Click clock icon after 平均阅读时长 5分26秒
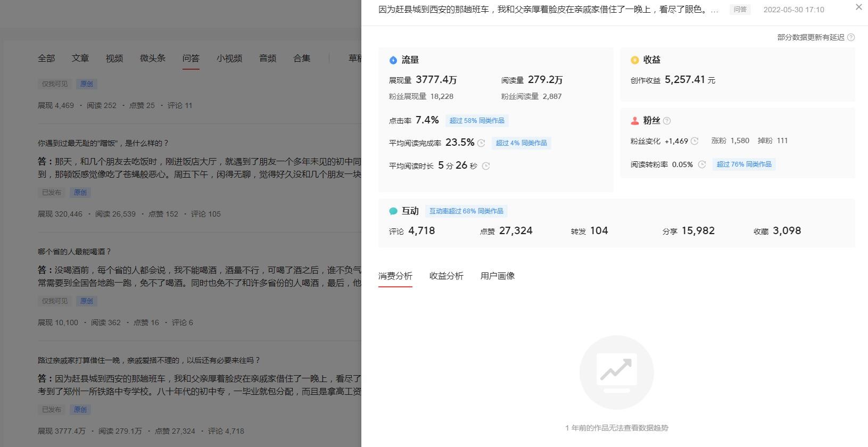The height and width of the screenshot is (447, 868). pos(486,166)
